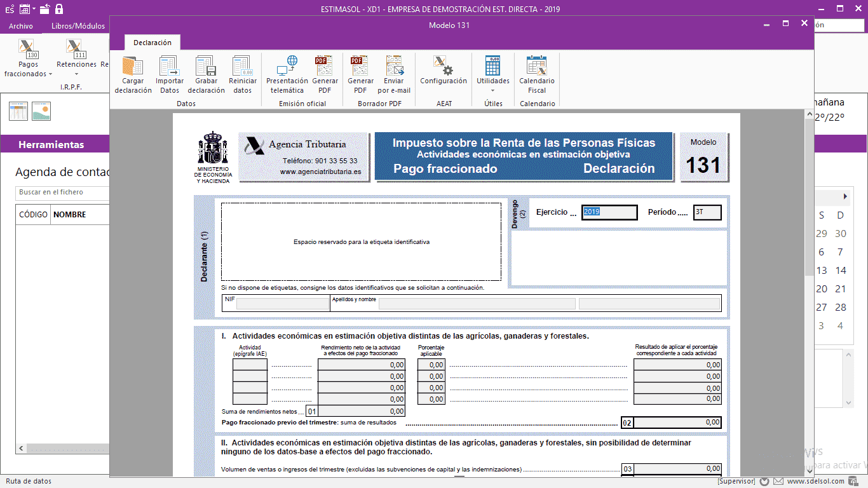Open Libros/Módulos tab
The width and height of the screenshot is (868, 488).
78,26
